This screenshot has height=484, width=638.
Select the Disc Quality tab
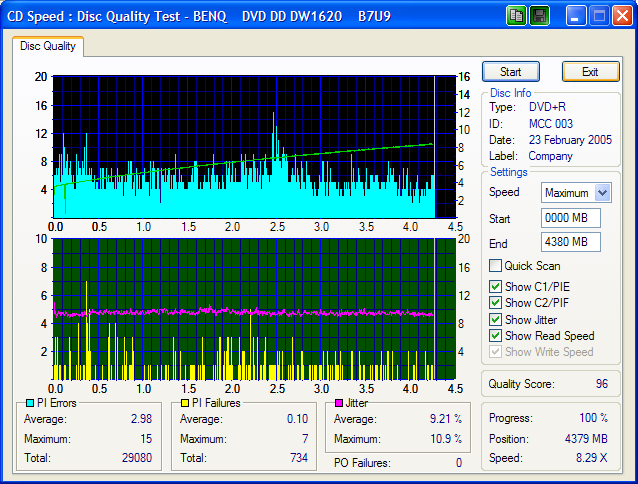point(48,46)
